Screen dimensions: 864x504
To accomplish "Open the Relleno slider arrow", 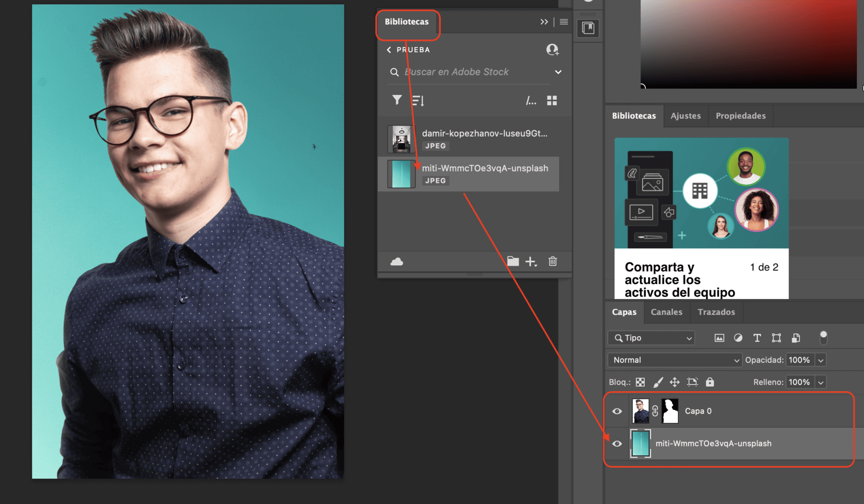I will (x=821, y=382).
